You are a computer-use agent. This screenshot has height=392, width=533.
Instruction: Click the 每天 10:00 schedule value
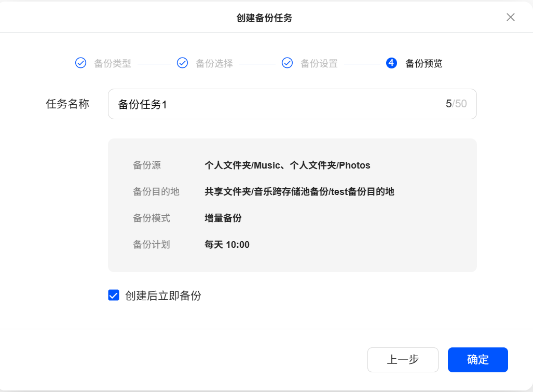(227, 245)
